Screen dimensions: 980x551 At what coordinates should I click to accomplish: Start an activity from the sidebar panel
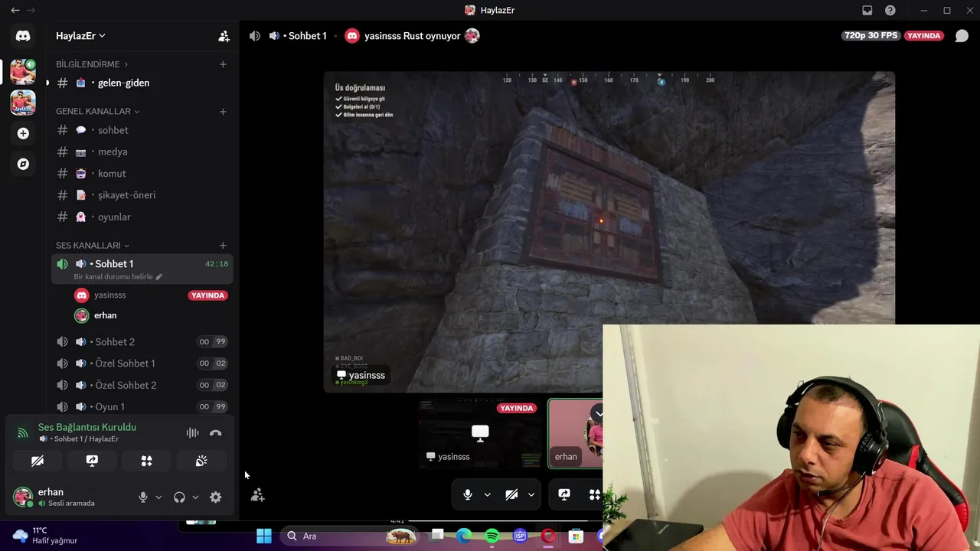coord(146,461)
